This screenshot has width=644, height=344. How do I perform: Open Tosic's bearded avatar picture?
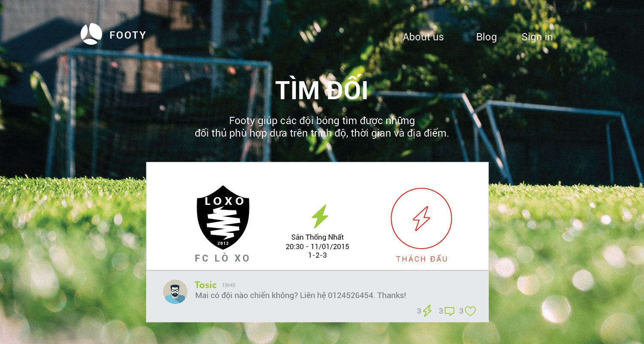tap(175, 292)
